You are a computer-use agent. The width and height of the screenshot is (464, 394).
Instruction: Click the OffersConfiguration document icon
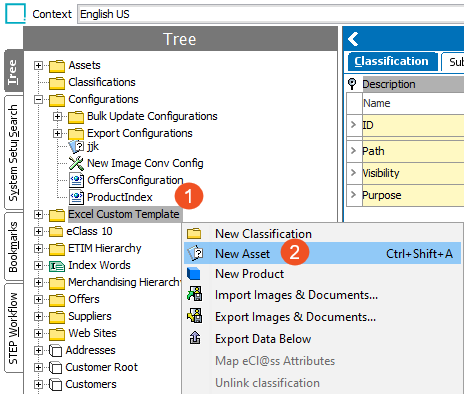76,180
